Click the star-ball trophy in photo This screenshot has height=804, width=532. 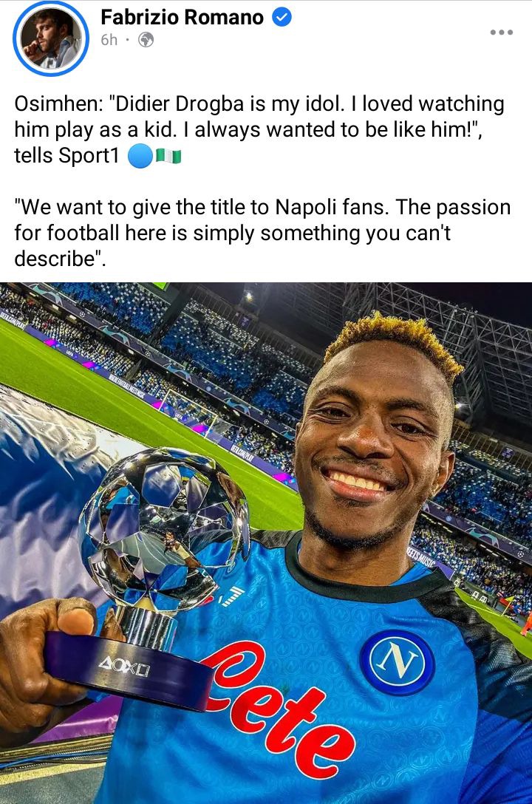coord(149,569)
